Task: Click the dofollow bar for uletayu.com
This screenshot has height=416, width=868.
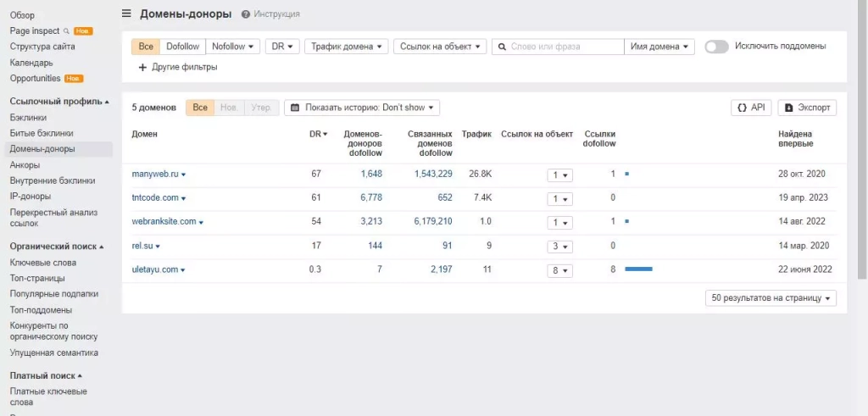Action: 639,269
